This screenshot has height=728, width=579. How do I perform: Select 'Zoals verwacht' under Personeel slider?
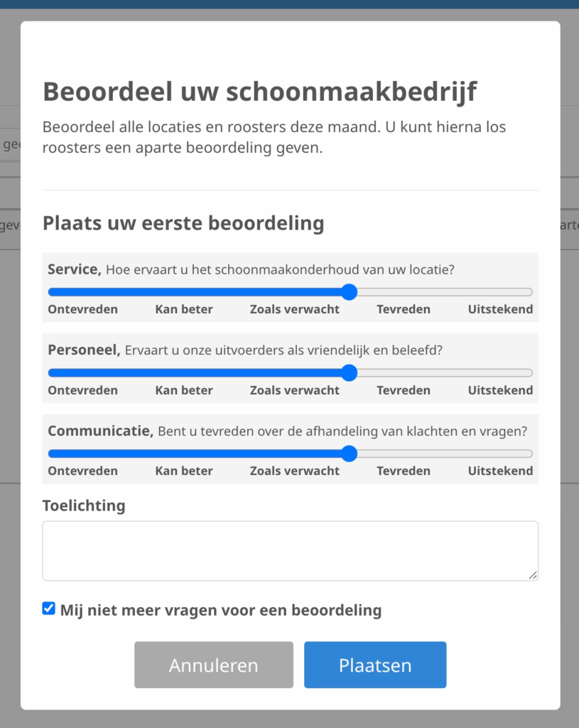click(295, 390)
